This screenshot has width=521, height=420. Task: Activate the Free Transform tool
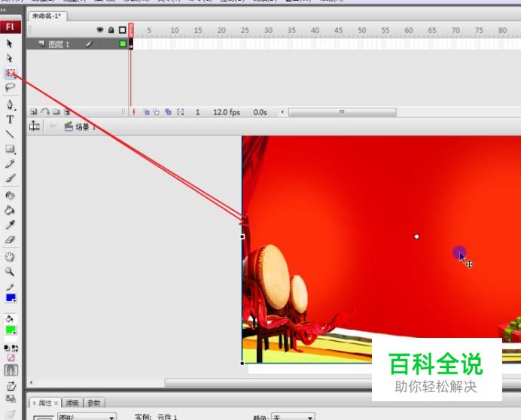pos(11,73)
